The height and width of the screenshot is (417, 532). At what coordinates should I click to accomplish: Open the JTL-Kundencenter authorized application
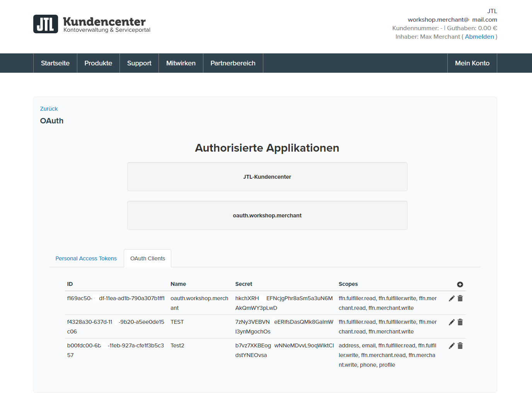[267, 177]
